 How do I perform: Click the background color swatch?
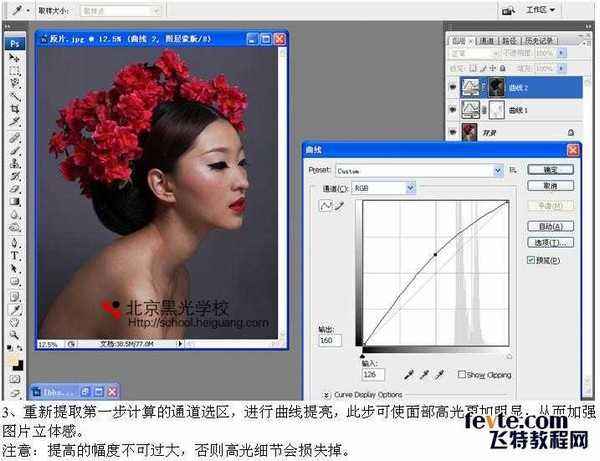click(19, 365)
